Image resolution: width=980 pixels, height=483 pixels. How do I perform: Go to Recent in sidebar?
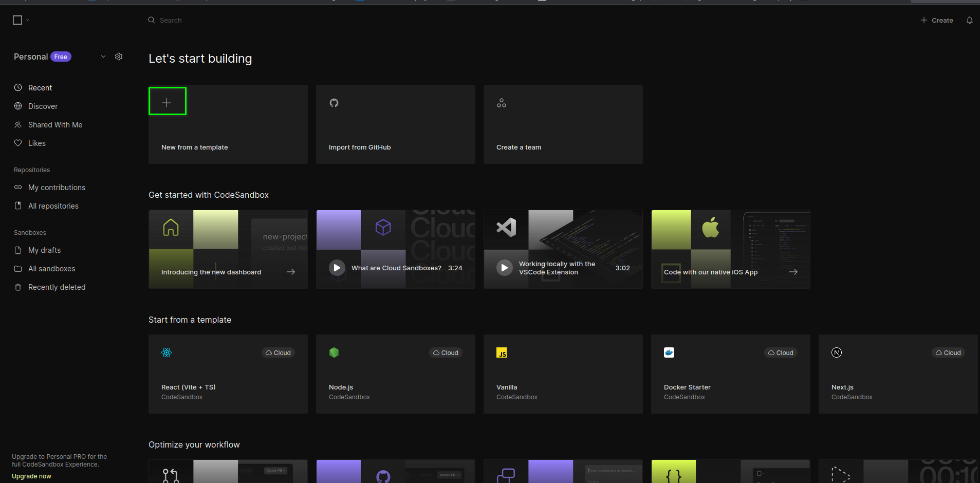[40, 88]
